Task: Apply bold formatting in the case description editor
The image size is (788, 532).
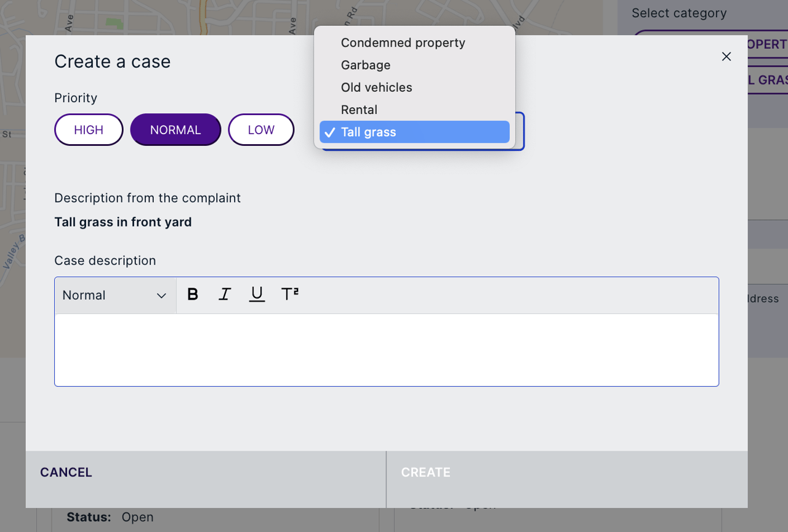Action: pyautogui.click(x=193, y=294)
